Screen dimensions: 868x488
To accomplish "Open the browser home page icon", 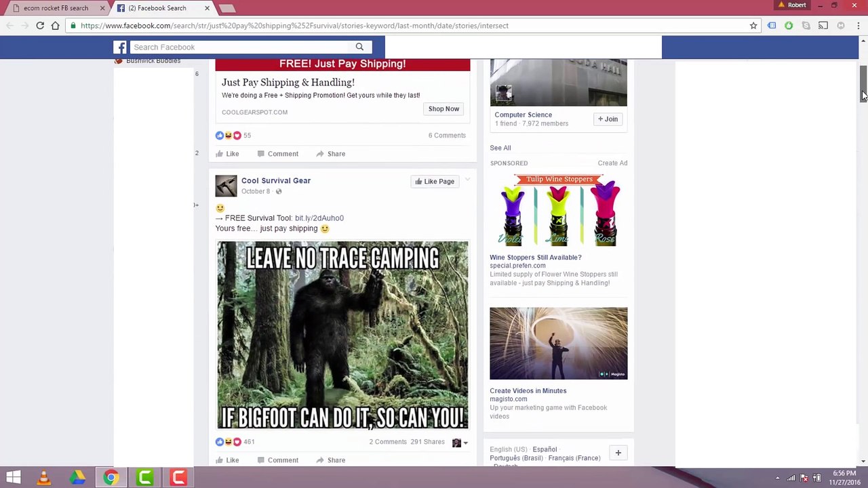I will (56, 26).
